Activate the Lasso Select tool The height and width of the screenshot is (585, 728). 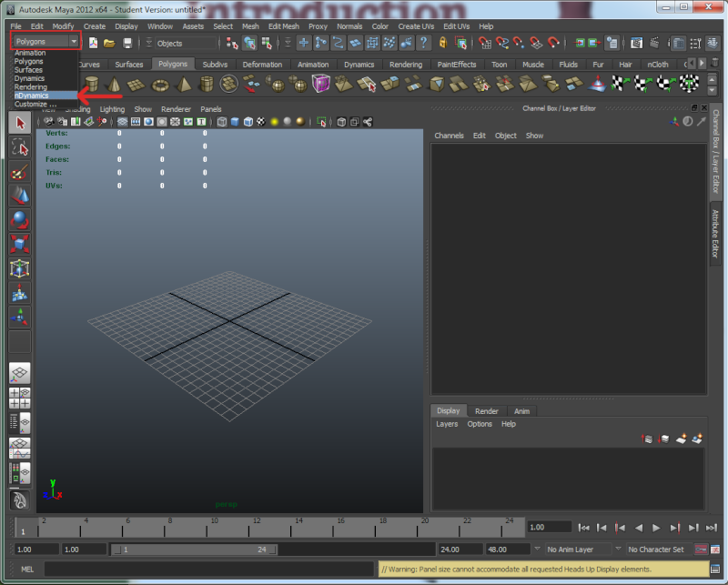coord(19,147)
